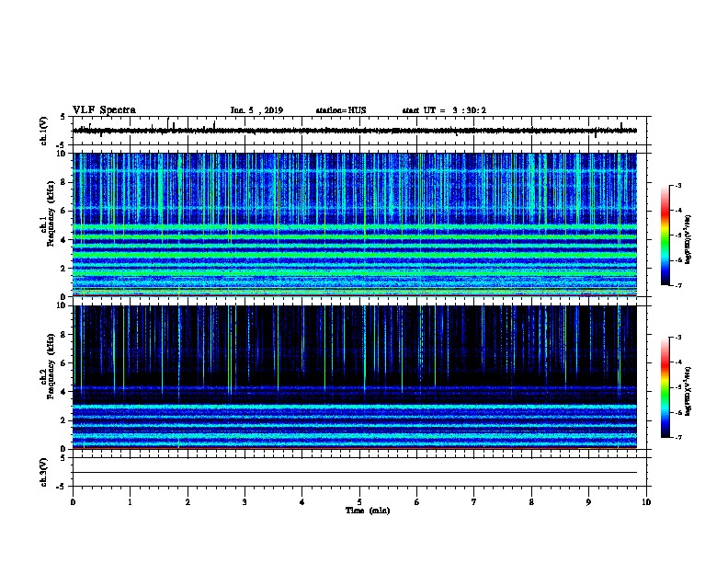Click the ch.2 "Frequency (kHz)" axis label
Screen dimensions: 728x563
click(51, 365)
